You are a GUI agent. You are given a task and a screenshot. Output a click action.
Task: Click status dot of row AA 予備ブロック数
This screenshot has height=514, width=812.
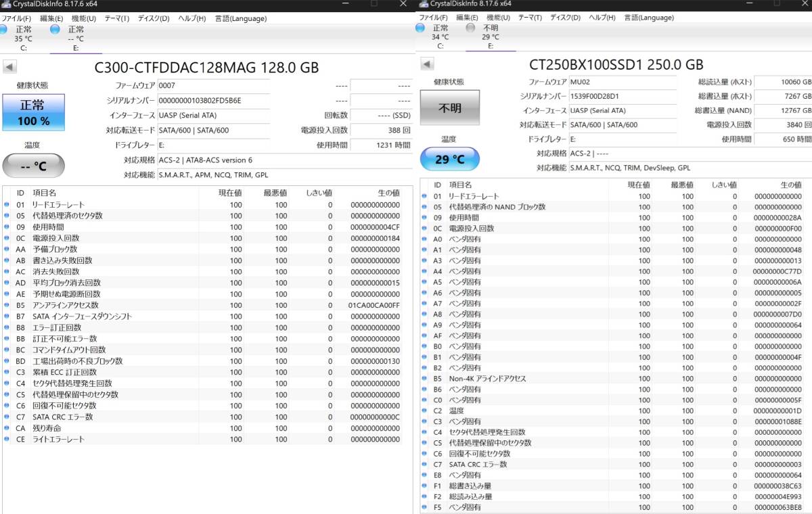click(x=7, y=250)
